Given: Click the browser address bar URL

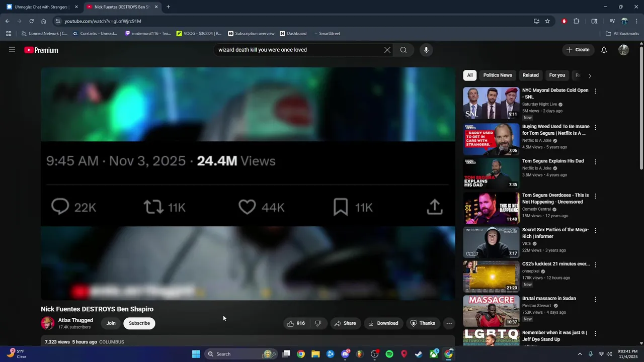Looking at the screenshot, I should pyautogui.click(x=103, y=21).
